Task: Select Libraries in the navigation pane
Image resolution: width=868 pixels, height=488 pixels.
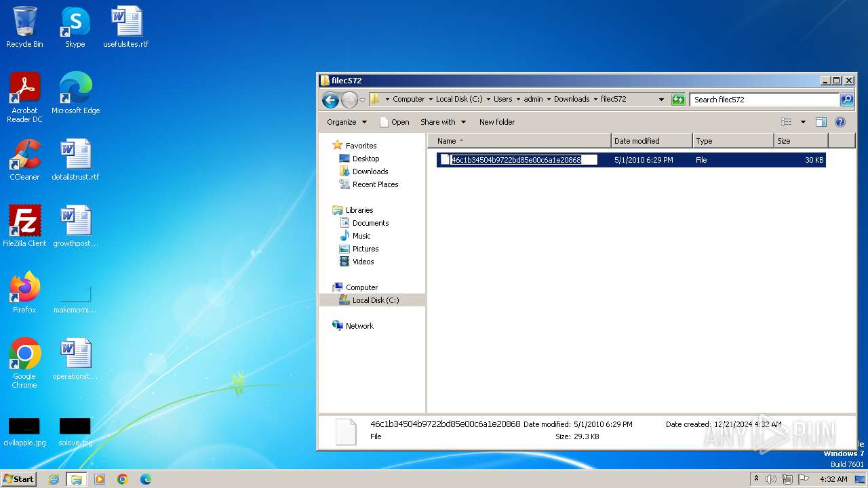Action: (x=359, y=210)
